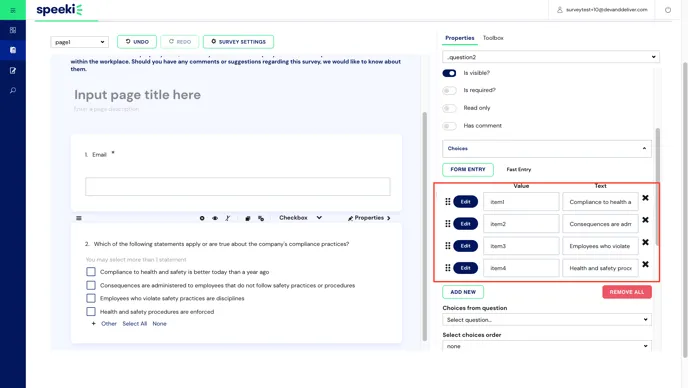Screen dimensions: 688x388
Task: Click the drag handle of item1 row
Action: pos(448,201)
